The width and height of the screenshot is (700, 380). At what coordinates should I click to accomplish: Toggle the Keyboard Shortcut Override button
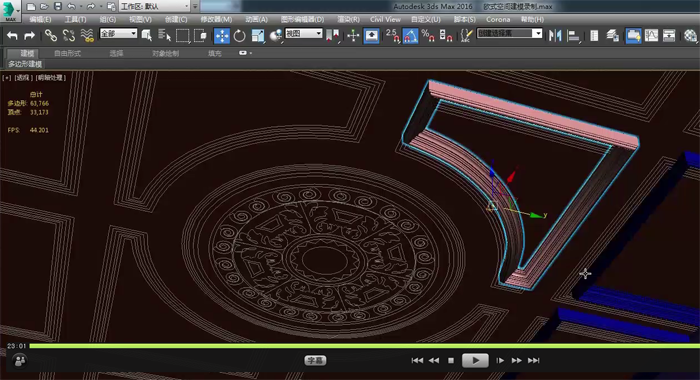(371, 35)
